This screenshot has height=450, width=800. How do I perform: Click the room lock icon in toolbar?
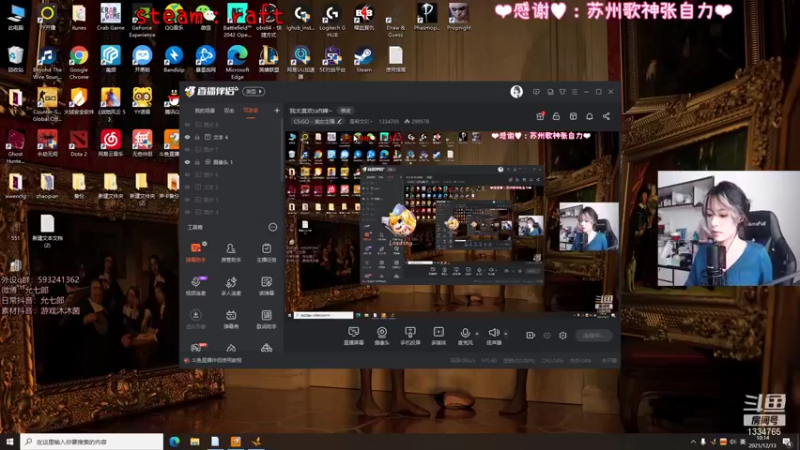point(556,116)
